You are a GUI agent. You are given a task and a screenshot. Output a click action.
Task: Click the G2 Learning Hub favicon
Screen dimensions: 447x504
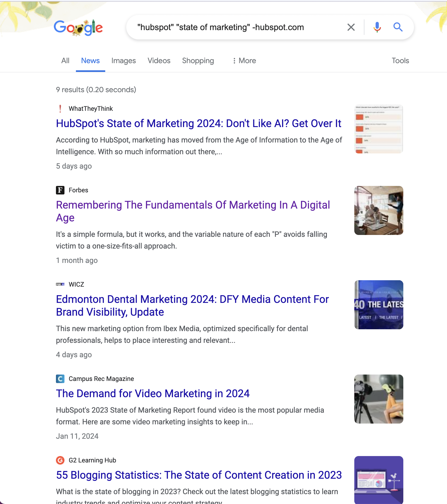[60, 460]
